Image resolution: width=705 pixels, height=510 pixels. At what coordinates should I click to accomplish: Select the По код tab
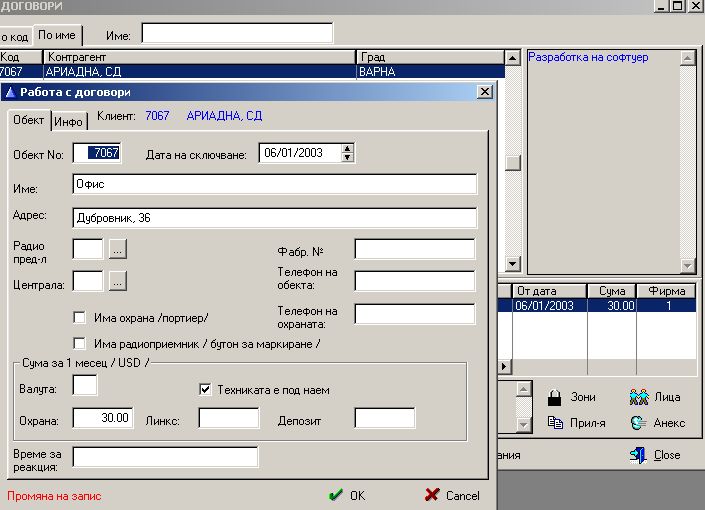pos(15,37)
